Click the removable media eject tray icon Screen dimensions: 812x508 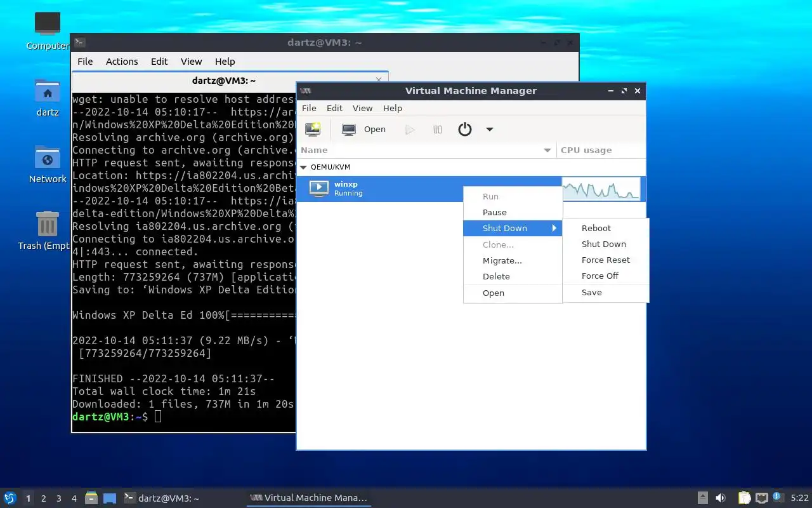(703, 498)
